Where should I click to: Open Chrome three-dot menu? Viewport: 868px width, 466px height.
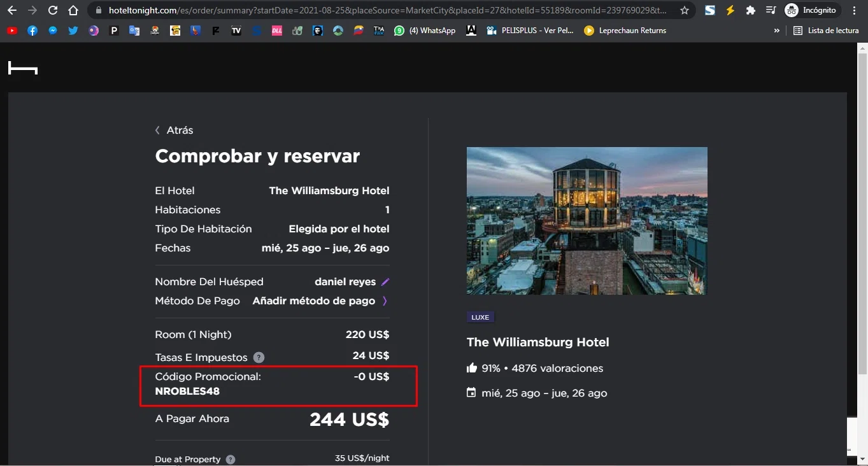pos(855,10)
